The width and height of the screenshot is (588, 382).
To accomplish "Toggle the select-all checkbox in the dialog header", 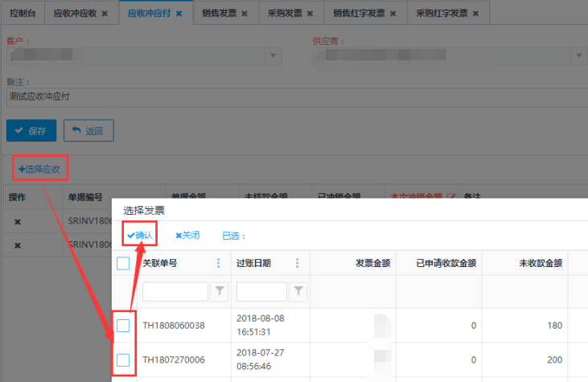I will pos(123,263).
